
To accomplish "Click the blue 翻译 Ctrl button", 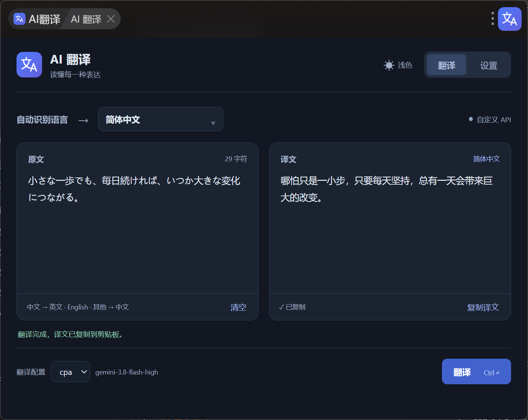I will [x=477, y=371].
